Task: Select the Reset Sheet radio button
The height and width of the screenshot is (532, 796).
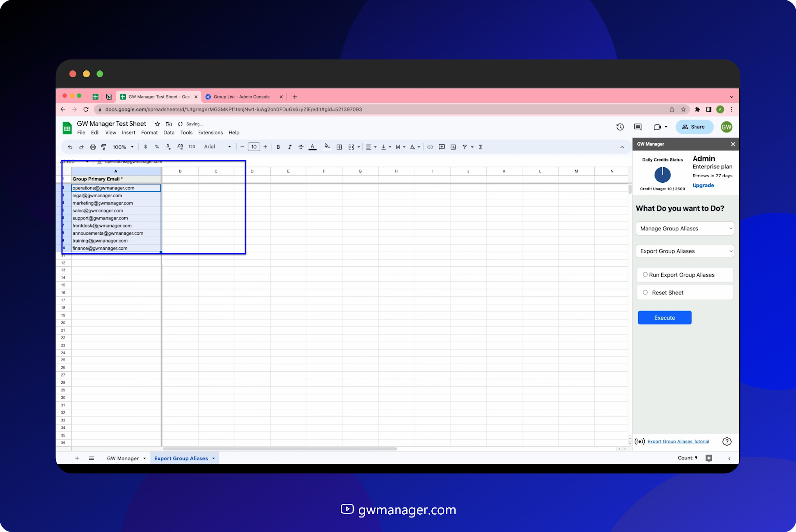Action: 645,293
